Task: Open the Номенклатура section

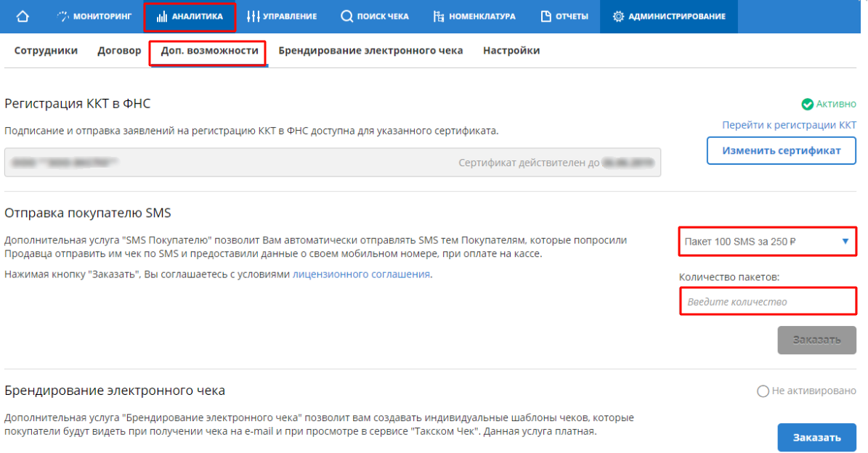Action: pos(474,17)
